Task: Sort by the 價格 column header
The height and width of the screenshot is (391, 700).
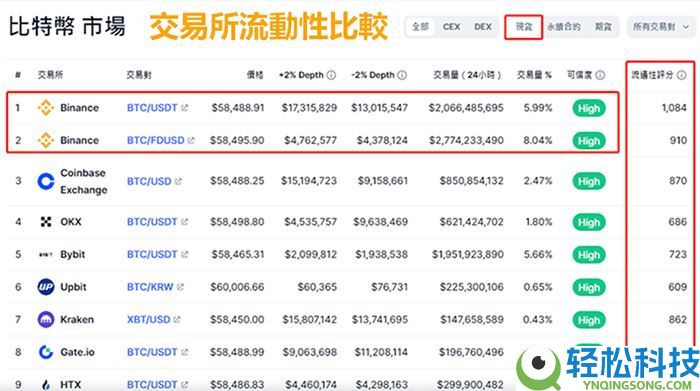Action: tap(255, 75)
